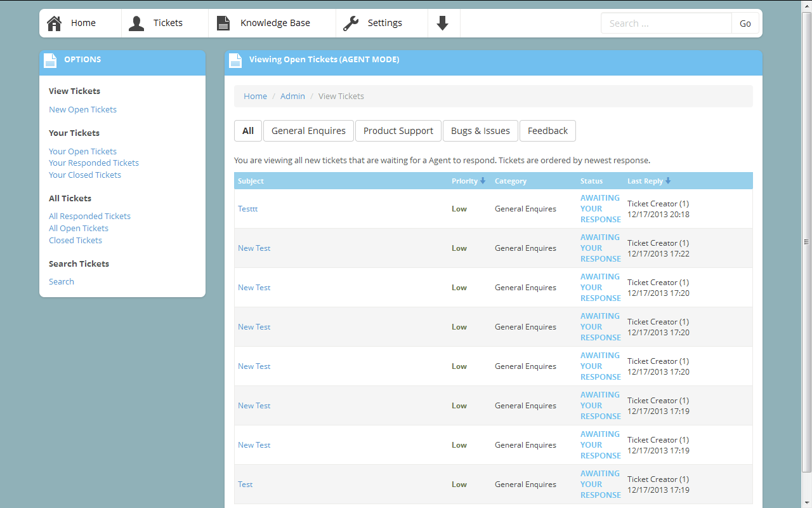Select the General Enquires category tab

pyautogui.click(x=308, y=131)
